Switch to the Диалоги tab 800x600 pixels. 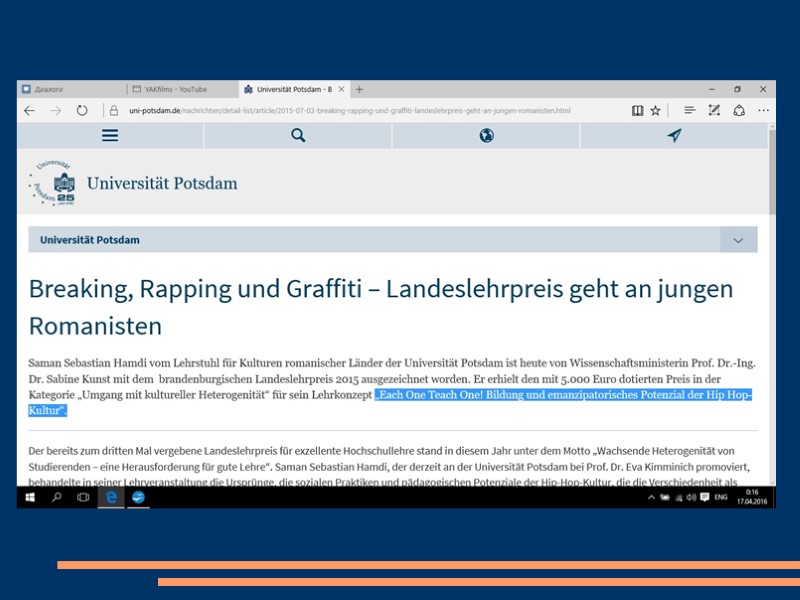click(71, 89)
